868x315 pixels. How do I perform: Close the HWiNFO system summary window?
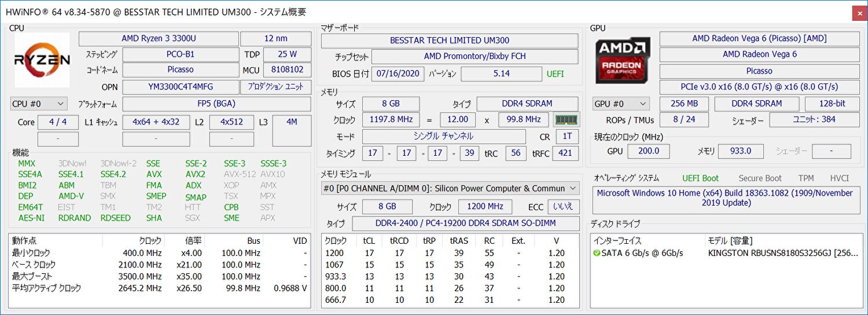click(x=859, y=12)
